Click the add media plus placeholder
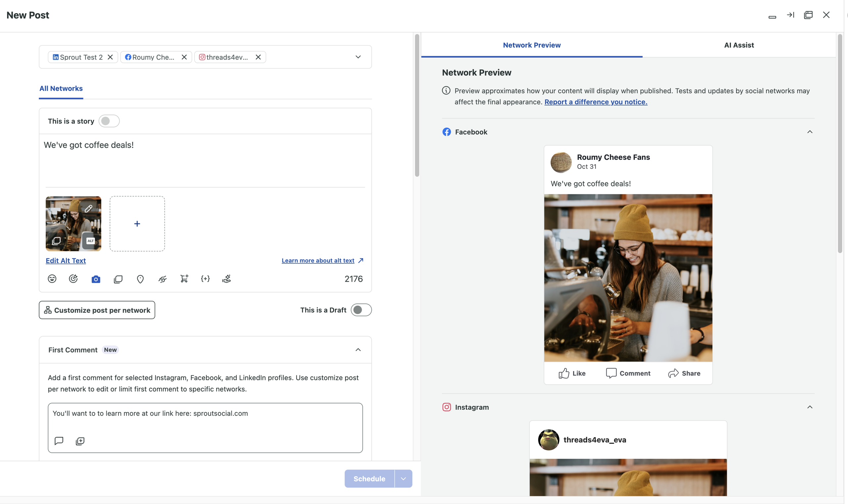Viewport: 848px width, 504px height. pyautogui.click(x=137, y=224)
